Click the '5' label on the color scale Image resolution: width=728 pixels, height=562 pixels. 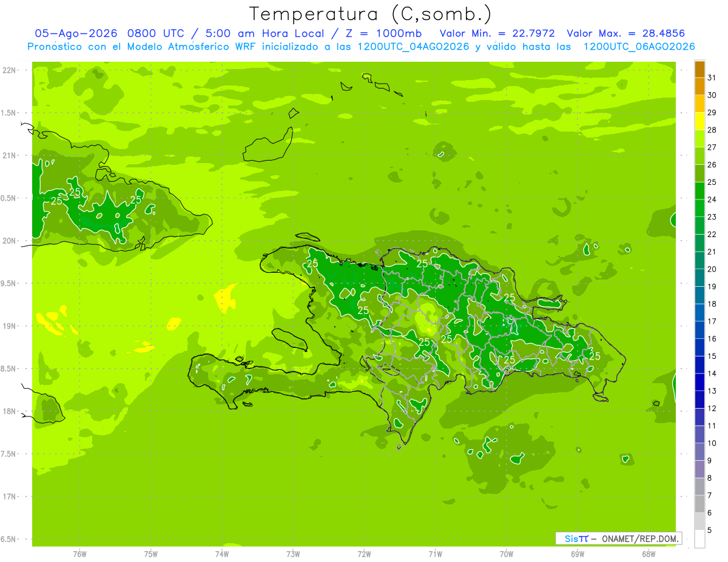tap(710, 530)
